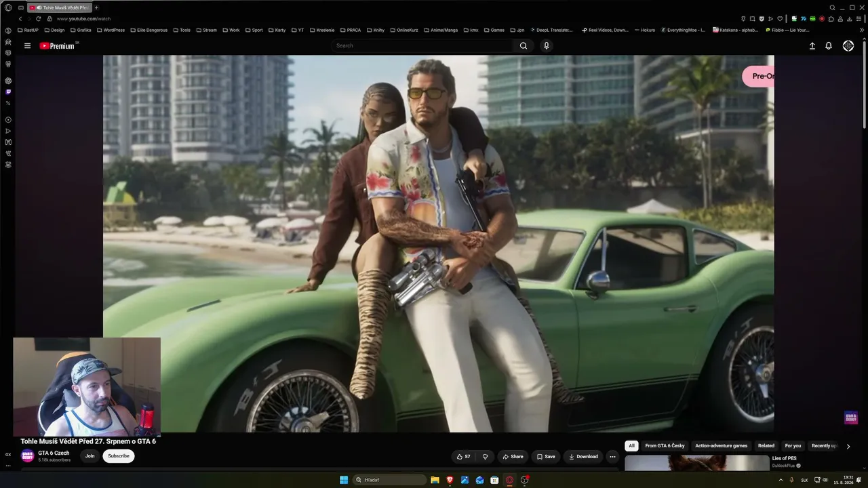This screenshot has height=488, width=868.
Task: Open Brave browser from the taskbar
Action: (x=450, y=480)
